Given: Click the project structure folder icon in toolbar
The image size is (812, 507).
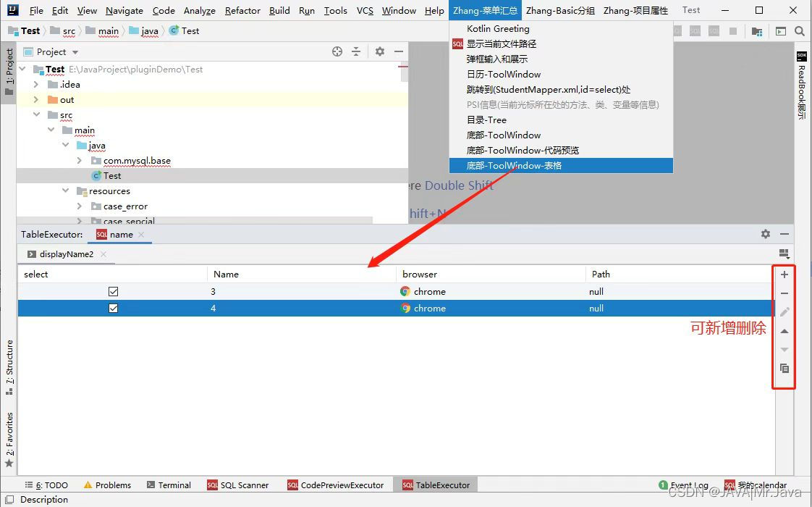Looking at the screenshot, I should 756,31.
